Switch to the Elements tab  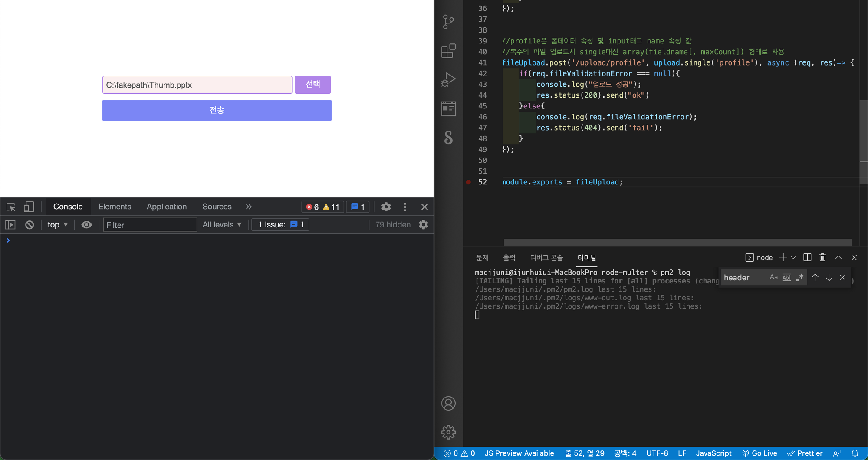click(x=115, y=207)
